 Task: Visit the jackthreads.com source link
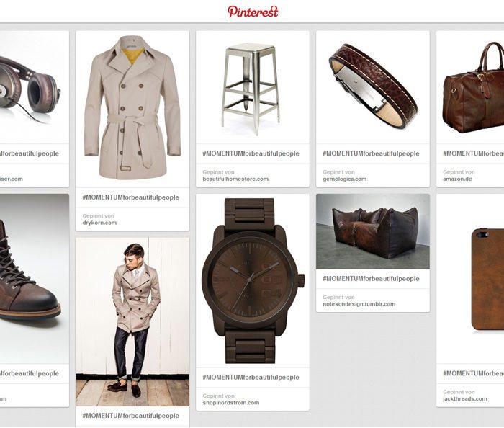pos(465,398)
